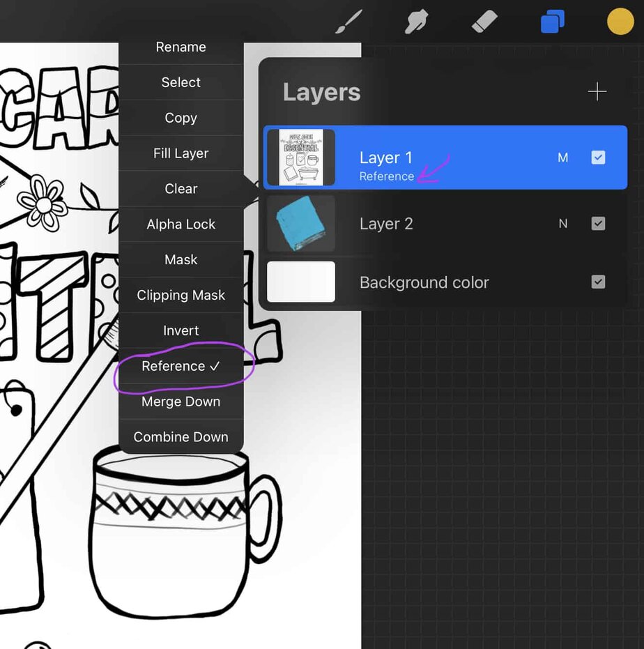Open Layer 1 blend mode M
The width and height of the screenshot is (644, 649).
pyautogui.click(x=563, y=158)
